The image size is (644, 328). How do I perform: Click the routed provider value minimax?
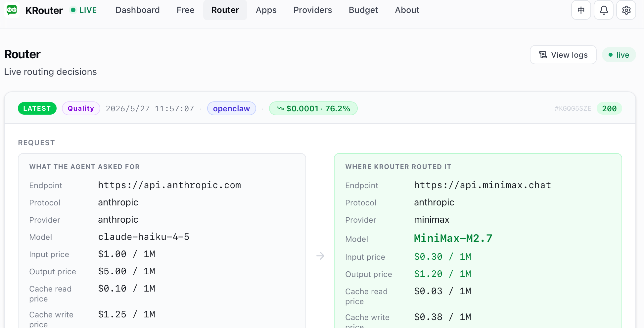[432, 219]
